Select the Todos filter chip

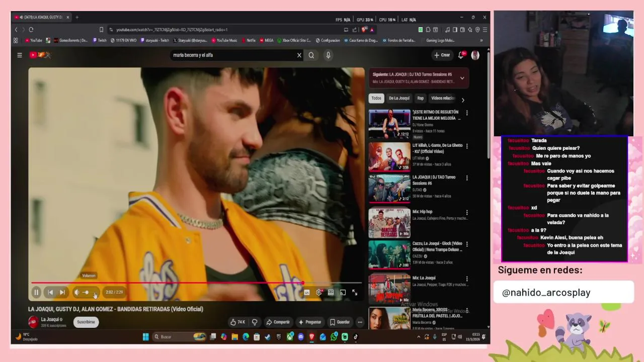pyautogui.click(x=376, y=99)
